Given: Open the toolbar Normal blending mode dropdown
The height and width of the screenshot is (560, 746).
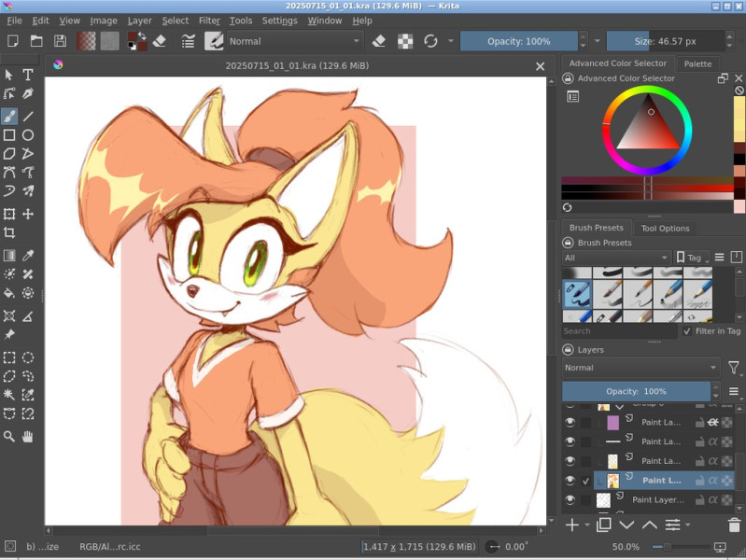Looking at the screenshot, I should (295, 41).
